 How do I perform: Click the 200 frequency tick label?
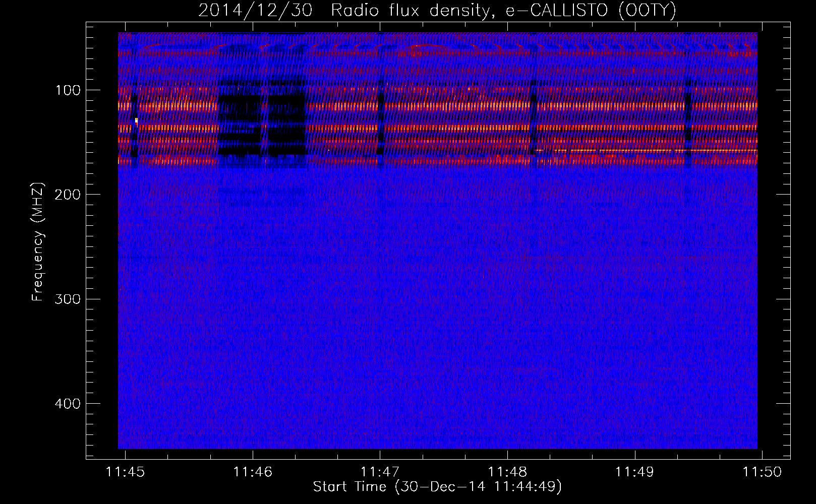(68, 195)
